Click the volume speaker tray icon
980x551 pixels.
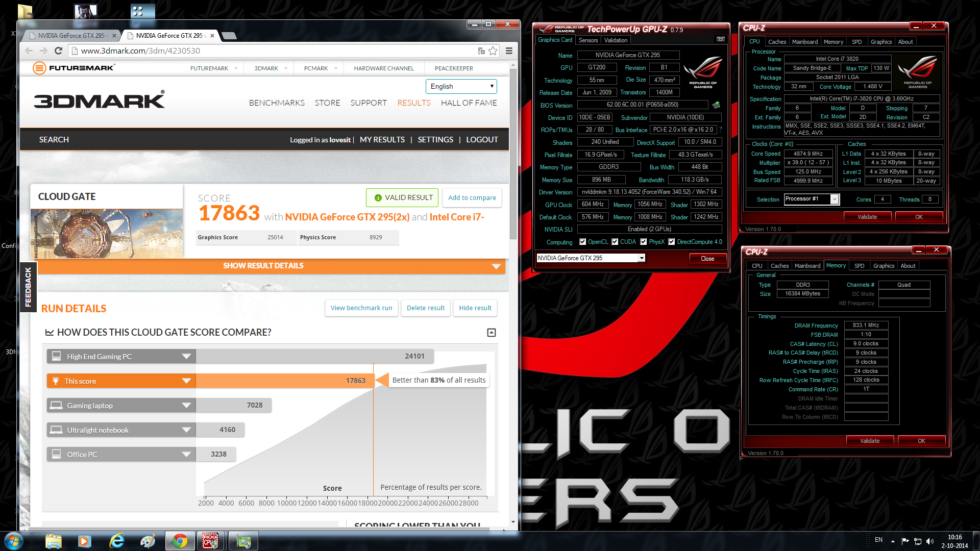[929, 541]
